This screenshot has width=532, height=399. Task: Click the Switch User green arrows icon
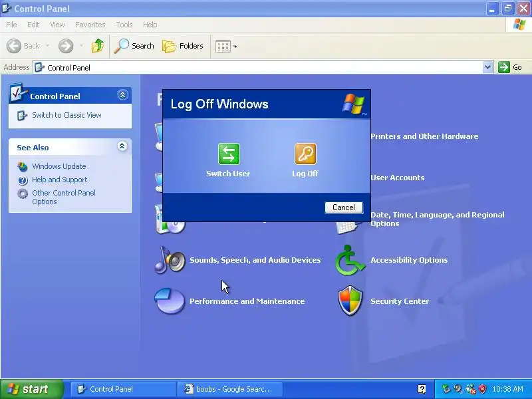[229, 154]
